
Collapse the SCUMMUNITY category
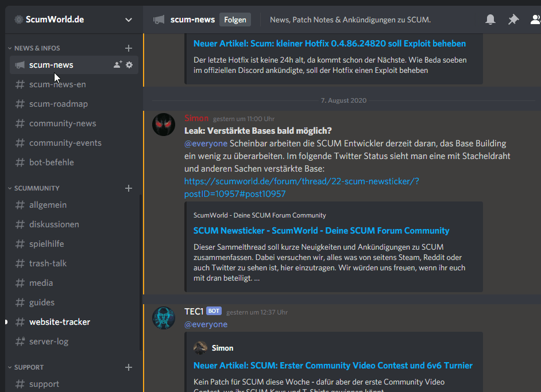pos(37,188)
